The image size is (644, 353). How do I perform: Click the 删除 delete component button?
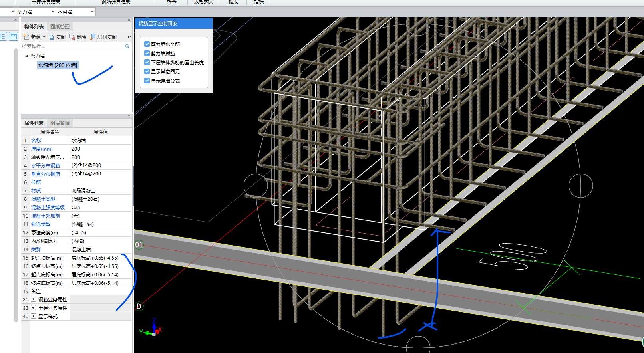[78, 37]
